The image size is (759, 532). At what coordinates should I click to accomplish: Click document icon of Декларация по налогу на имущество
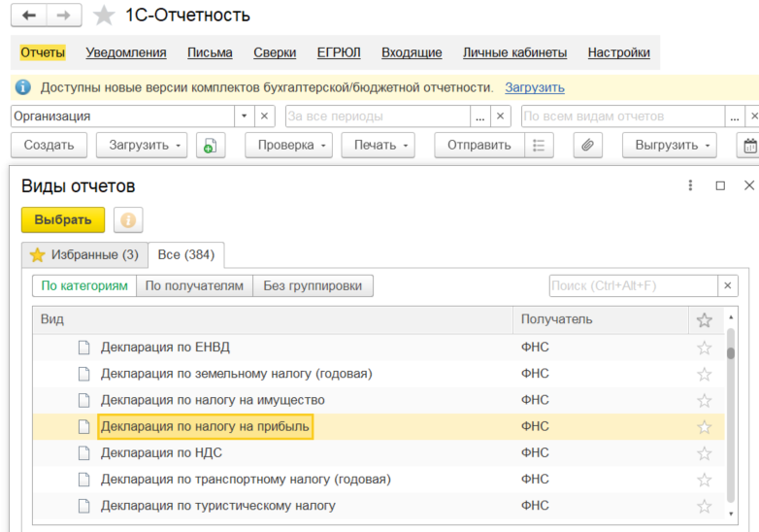[x=84, y=400]
